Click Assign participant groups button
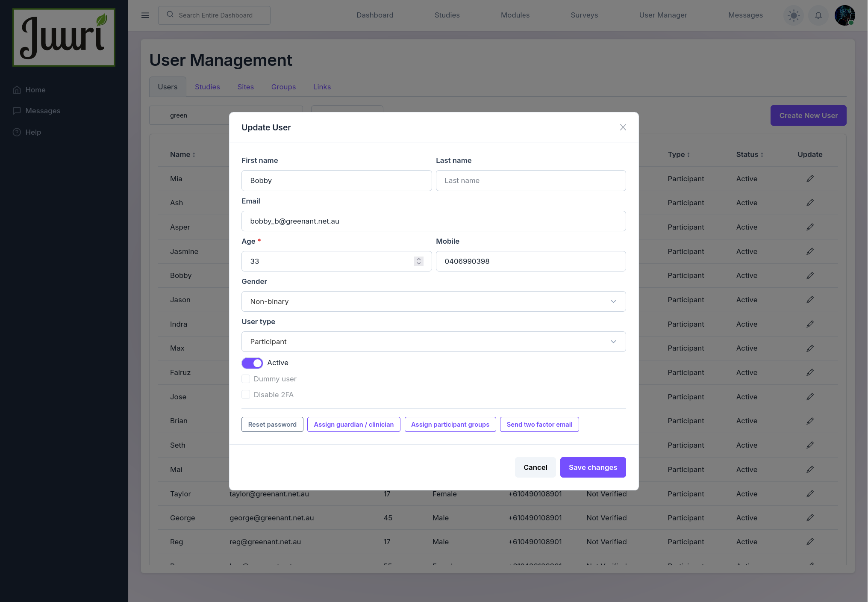The image size is (868, 602). click(x=450, y=425)
